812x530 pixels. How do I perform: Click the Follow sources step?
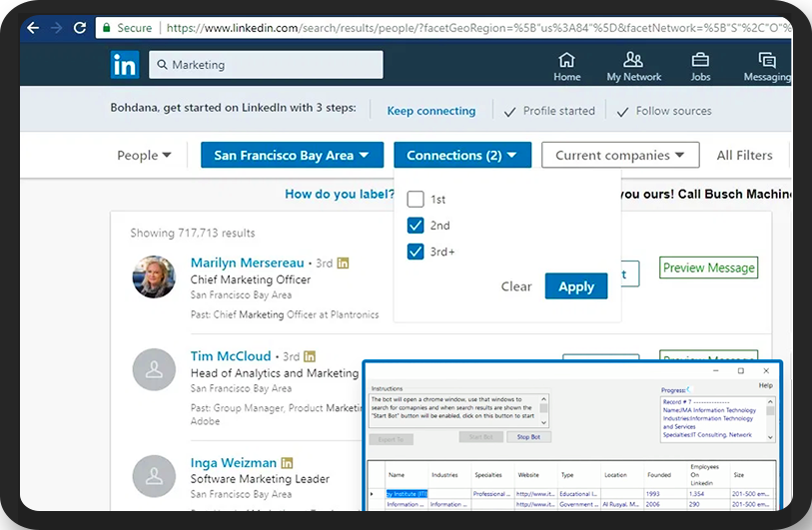664,111
